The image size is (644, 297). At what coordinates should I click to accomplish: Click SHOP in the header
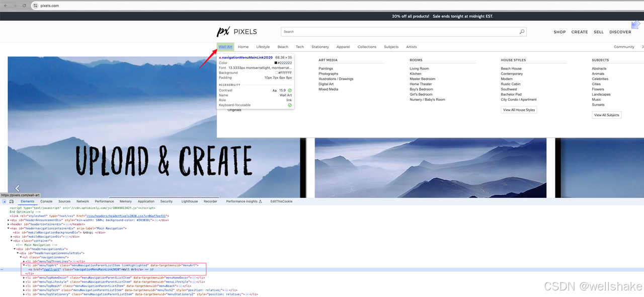coord(559,32)
